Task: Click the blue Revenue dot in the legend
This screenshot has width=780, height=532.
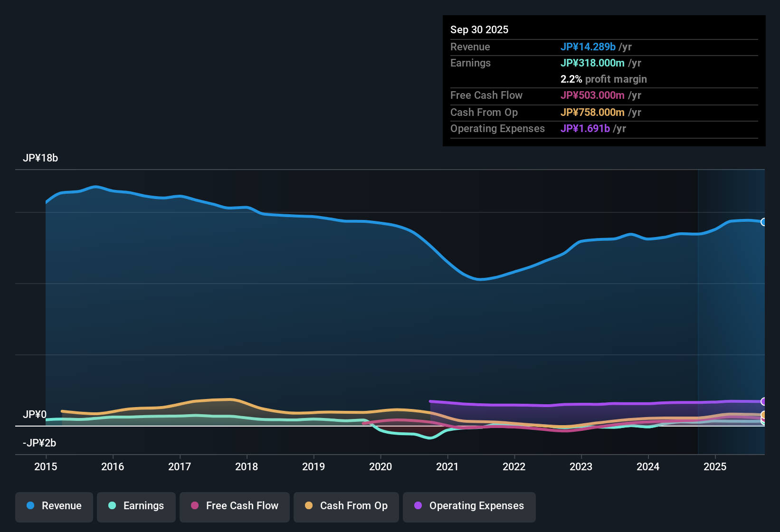Action: click(30, 506)
